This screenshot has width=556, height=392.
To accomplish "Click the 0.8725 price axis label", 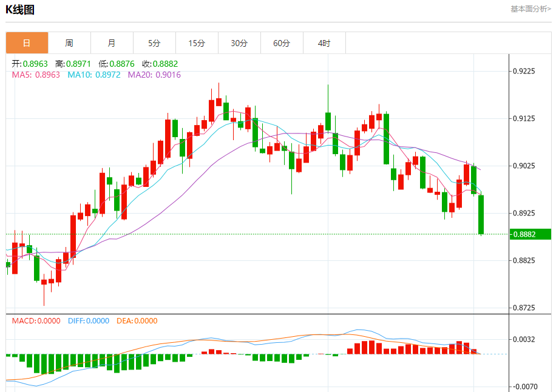I will coord(524,308).
